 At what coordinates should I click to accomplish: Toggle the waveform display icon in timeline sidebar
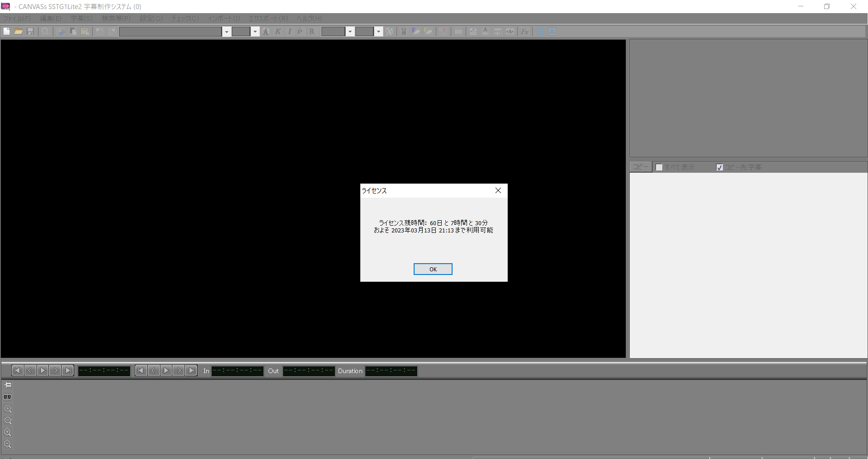coord(8,397)
